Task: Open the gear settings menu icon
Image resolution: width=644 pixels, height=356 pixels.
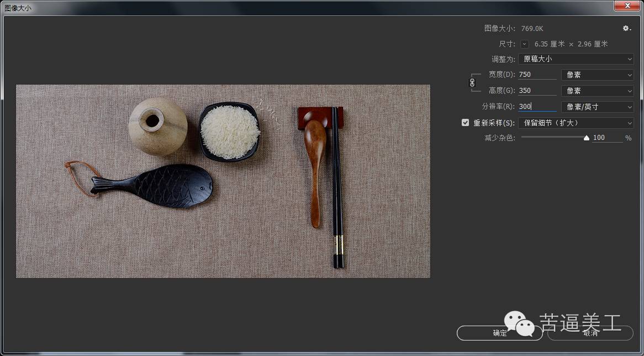Action: point(626,28)
